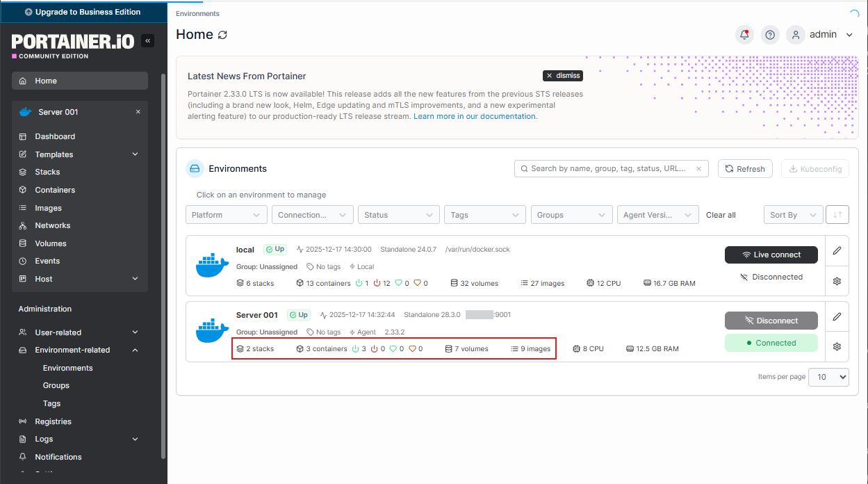Go to Registries in the sidebar
Image resolution: width=868 pixels, height=484 pixels.
point(53,421)
